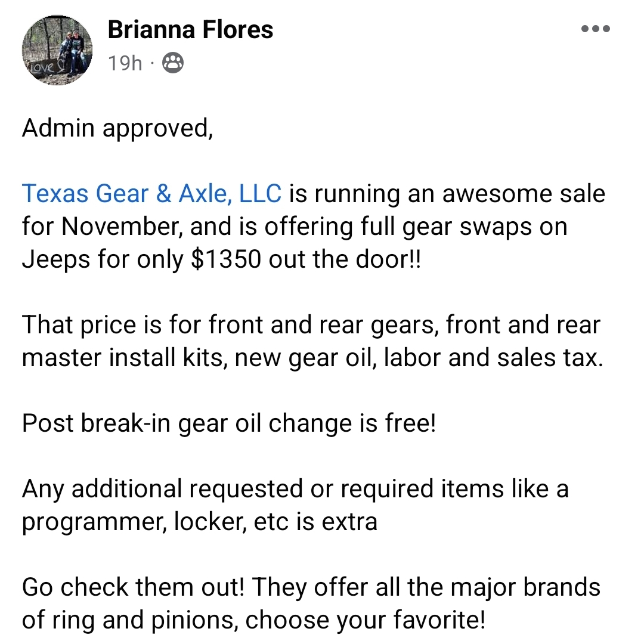The height and width of the screenshot is (644, 644).
Task: Click the "choose your favorite!" text
Action: 366,620
